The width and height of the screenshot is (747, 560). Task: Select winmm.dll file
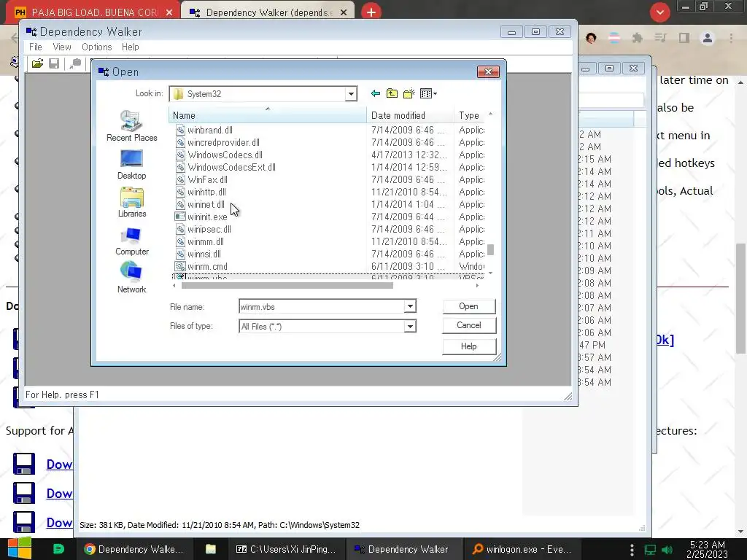coord(205,241)
